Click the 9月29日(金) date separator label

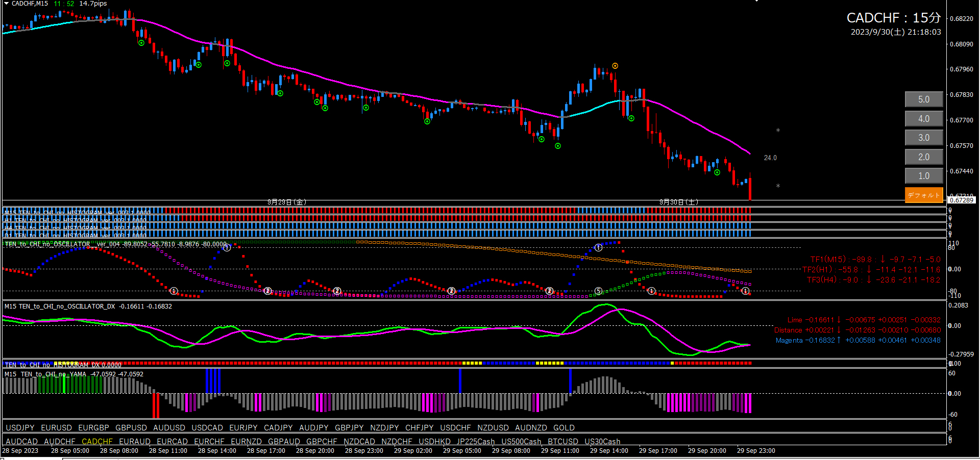point(287,202)
